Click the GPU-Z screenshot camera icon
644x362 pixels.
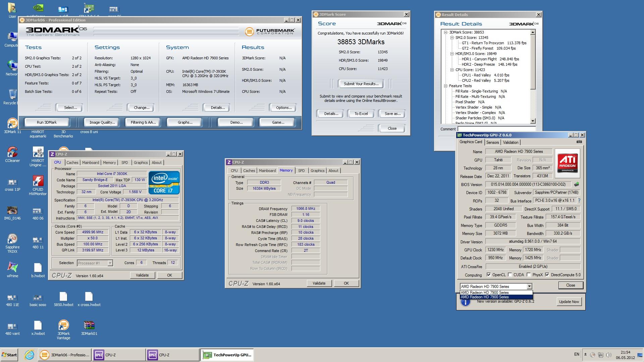click(579, 142)
